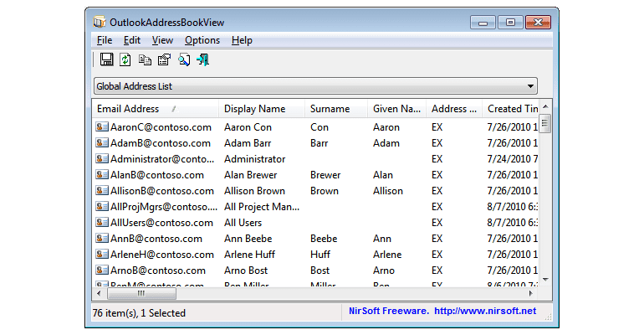This screenshot has height=335, width=644.
Task: Expand the Global Address List dropdown
Action: click(x=530, y=86)
